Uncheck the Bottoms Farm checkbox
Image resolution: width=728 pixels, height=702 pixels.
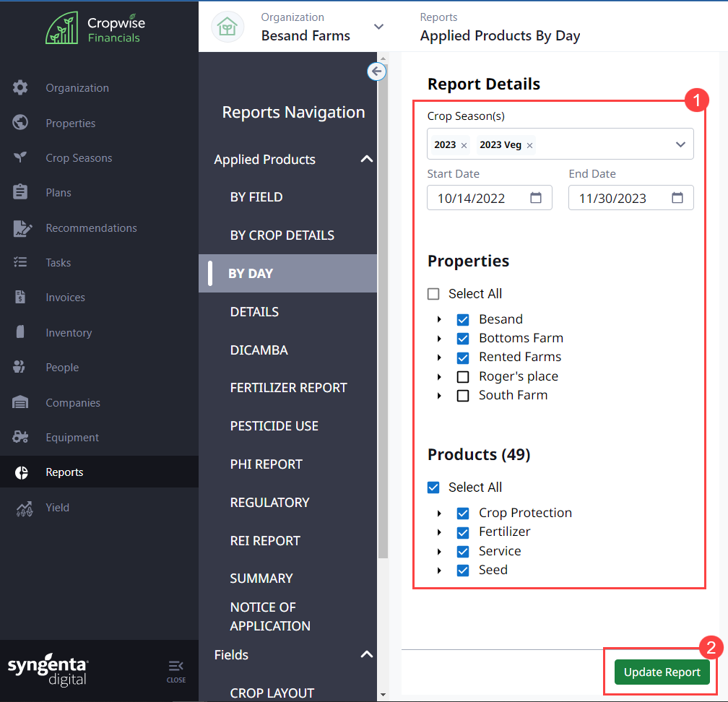(x=463, y=339)
